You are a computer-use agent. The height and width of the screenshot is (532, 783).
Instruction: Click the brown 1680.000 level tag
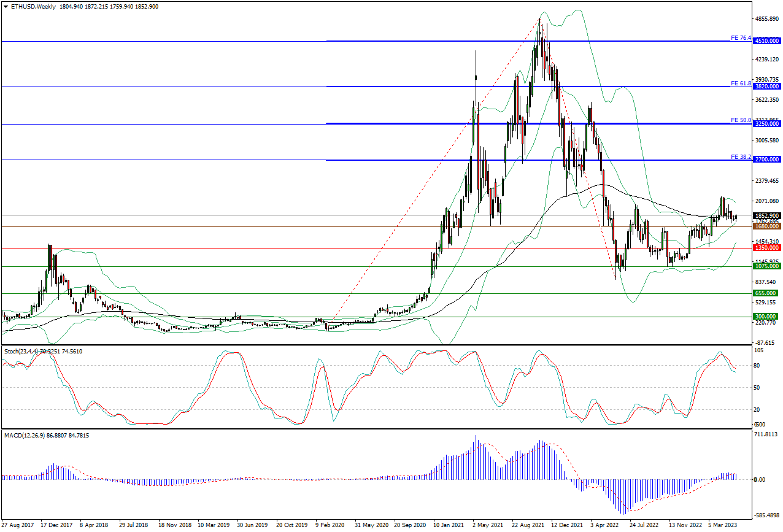click(x=766, y=226)
